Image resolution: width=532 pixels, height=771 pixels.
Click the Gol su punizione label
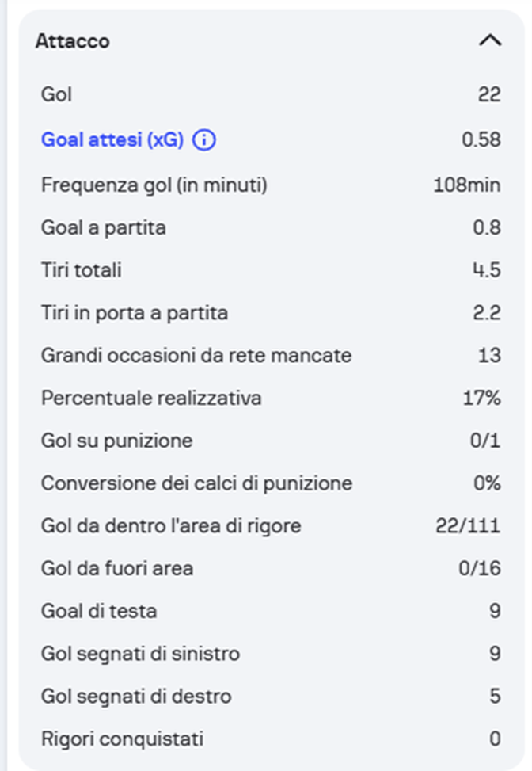(117, 441)
